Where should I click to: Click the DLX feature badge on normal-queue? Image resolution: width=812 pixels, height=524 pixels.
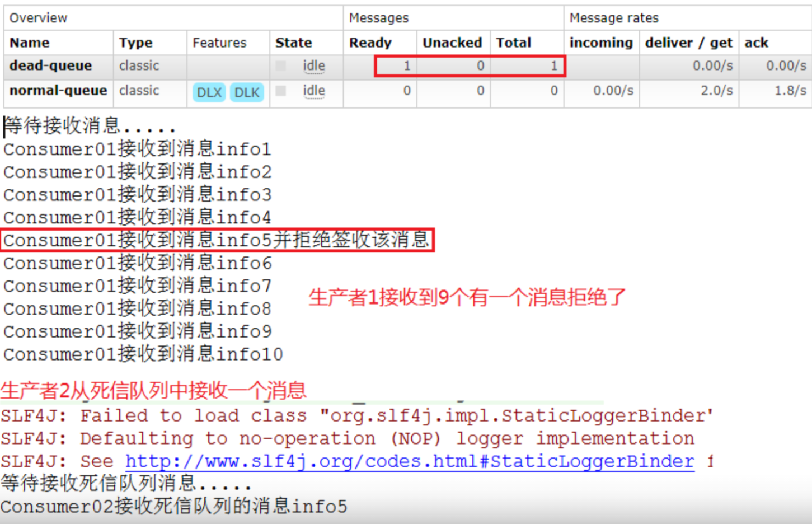(209, 92)
